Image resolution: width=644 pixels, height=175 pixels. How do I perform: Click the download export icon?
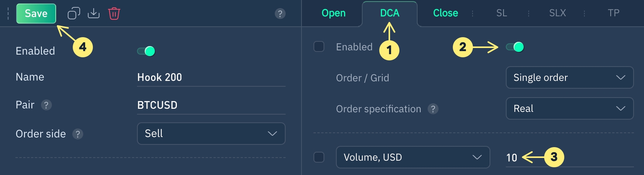[94, 14]
